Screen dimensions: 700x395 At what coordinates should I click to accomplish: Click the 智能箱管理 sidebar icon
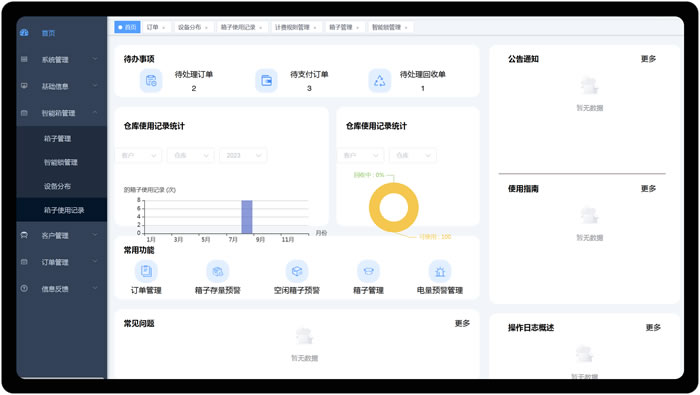[x=24, y=113]
